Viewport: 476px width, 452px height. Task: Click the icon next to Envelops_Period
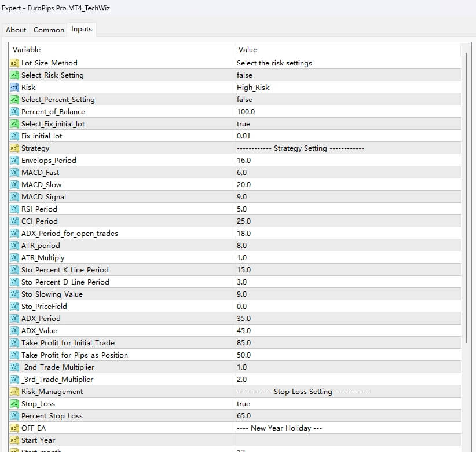[x=14, y=160]
